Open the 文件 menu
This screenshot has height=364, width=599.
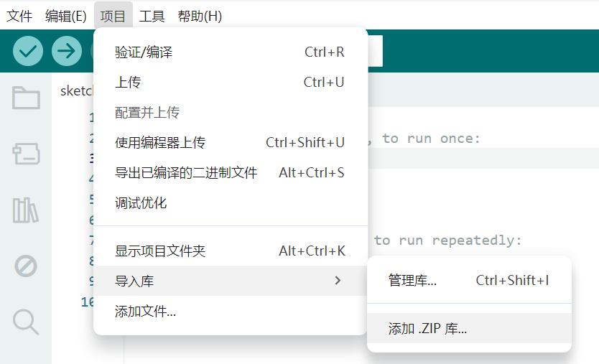pyautogui.click(x=19, y=16)
